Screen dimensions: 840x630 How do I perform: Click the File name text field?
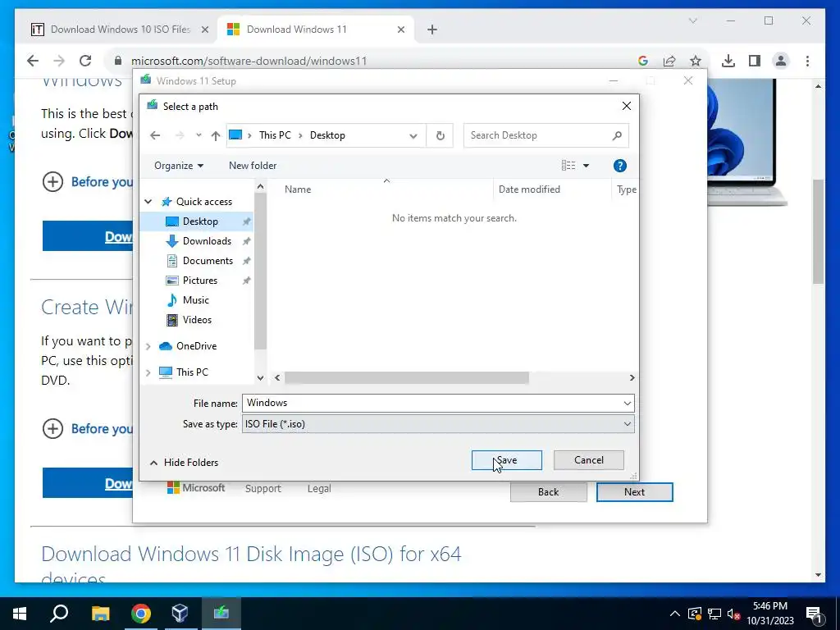(431, 403)
